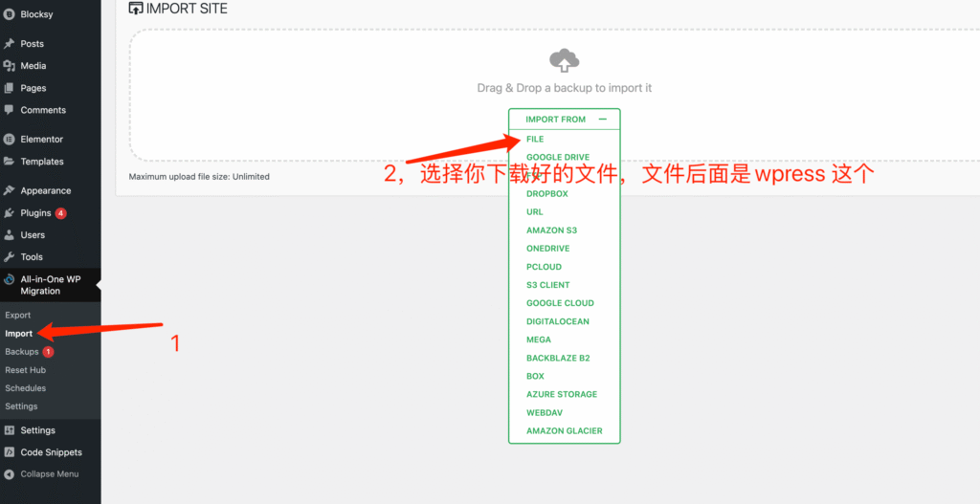Click the Appearance paintbrush icon
Image resolution: width=980 pixels, height=504 pixels.
9,190
